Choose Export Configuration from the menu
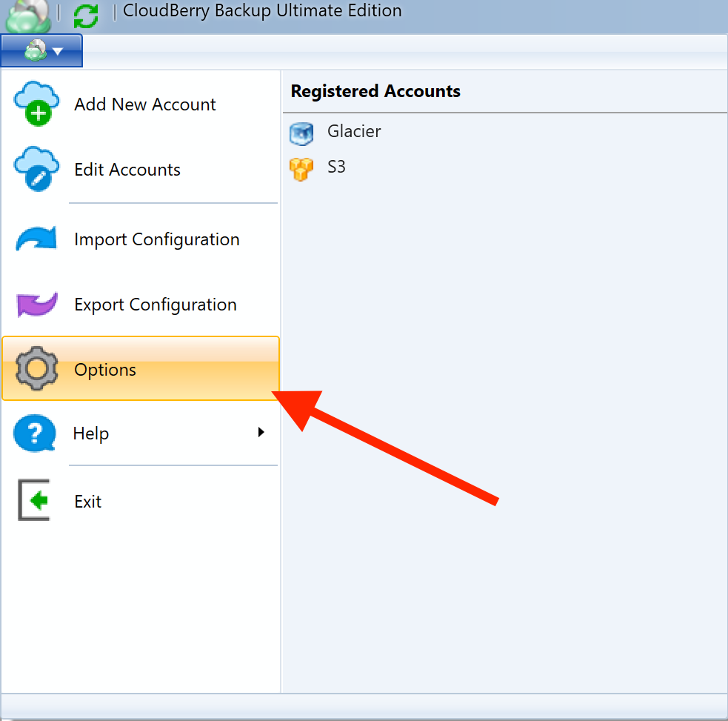 [x=141, y=305]
